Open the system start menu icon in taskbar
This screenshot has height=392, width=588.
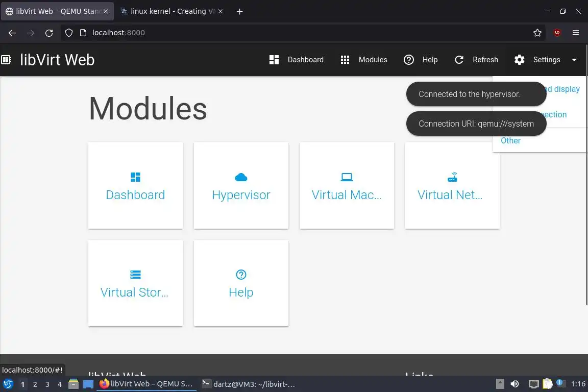[x=8, y=384]
